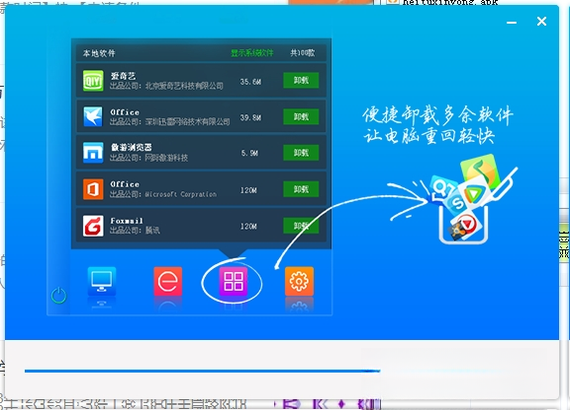
Task: Close the installer window
Action: tap(542, 21)
